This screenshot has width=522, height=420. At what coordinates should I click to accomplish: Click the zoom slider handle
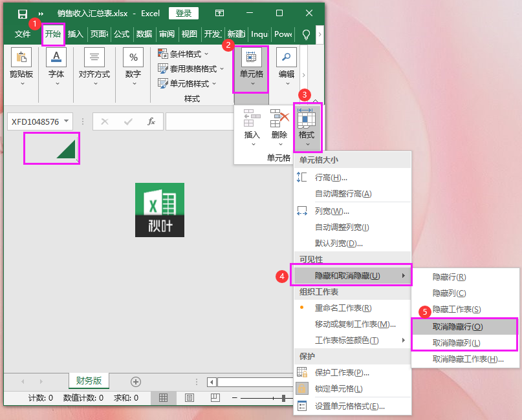point(283,398)
